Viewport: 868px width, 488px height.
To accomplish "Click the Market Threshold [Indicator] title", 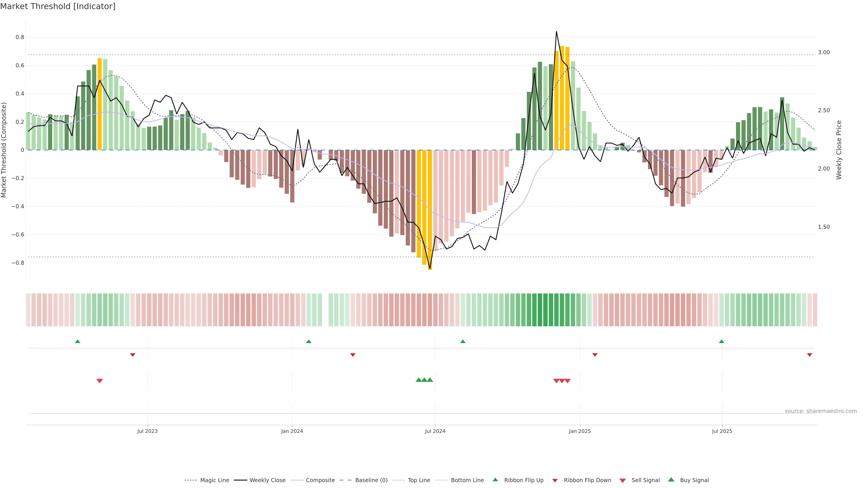I will [x=58, y=6].
